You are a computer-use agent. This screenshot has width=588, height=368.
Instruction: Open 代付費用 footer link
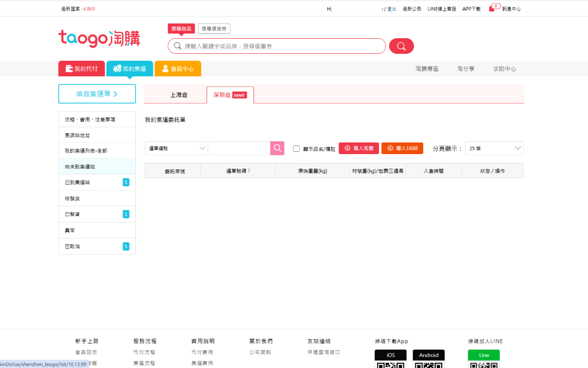click(202, 352)
